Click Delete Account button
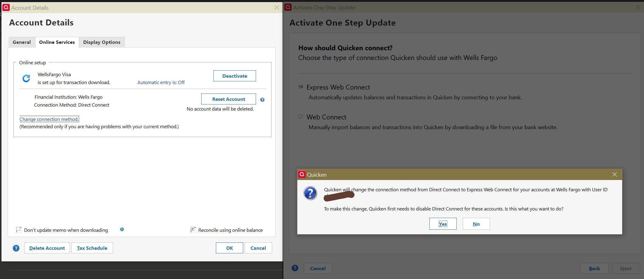Viewport: 644px width, 279px height. pos(47,248)
